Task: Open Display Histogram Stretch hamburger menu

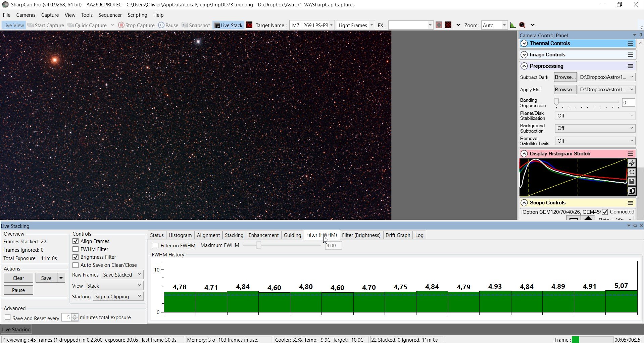Action: [x=631, y=154]
